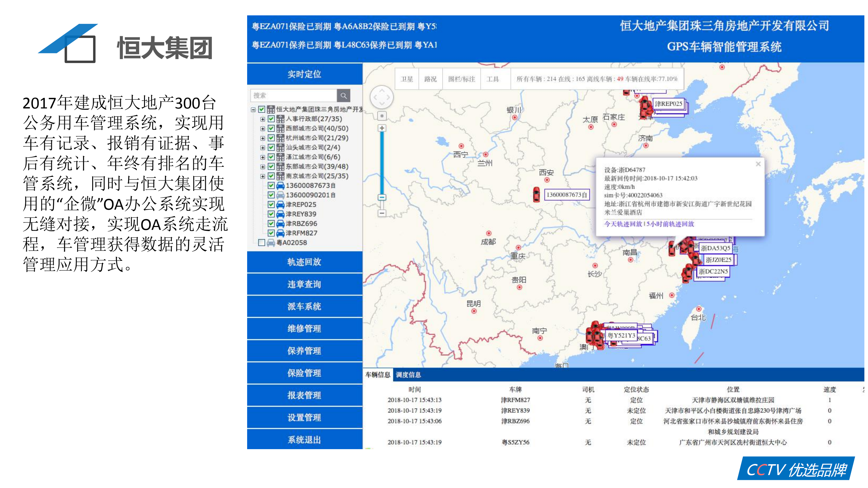Image resolution: width=868 pixels, height=488 pixels.
Task: Expand the 西部城市公司 tree node
Action: (263, 129)
